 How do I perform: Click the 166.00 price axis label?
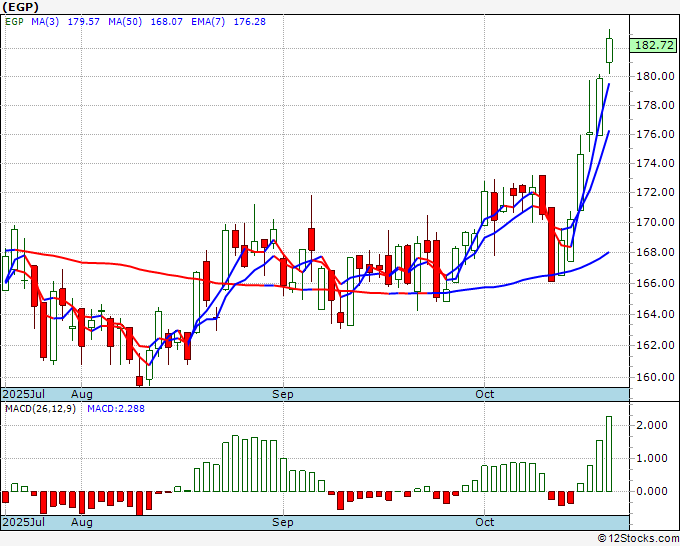coord(655,283)
